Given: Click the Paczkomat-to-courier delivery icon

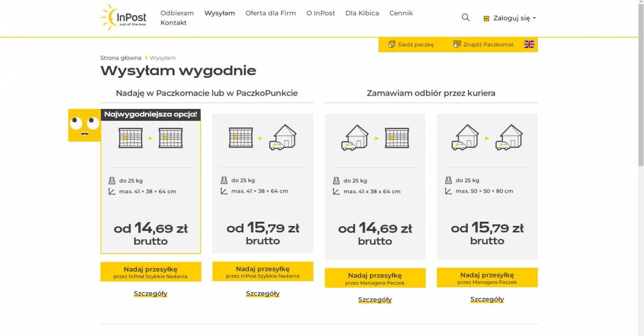Looking at the screenshot, I should tap(263, 137).
